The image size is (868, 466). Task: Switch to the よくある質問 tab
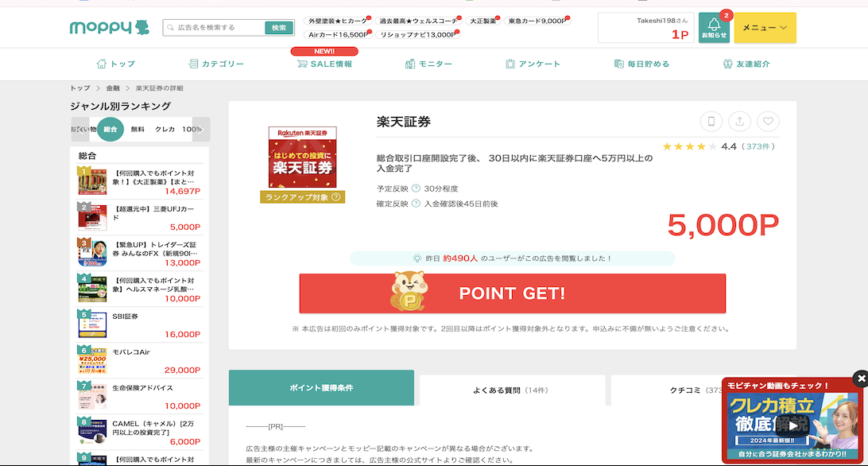point(511,390)
